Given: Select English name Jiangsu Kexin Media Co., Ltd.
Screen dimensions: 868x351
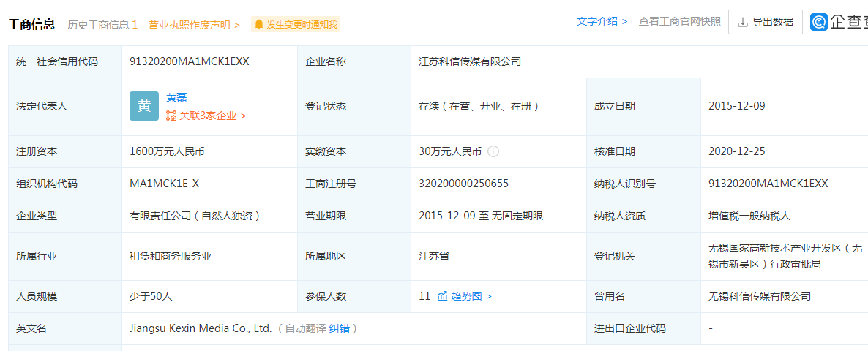Looking at the screenshot, I should (201, 328).
